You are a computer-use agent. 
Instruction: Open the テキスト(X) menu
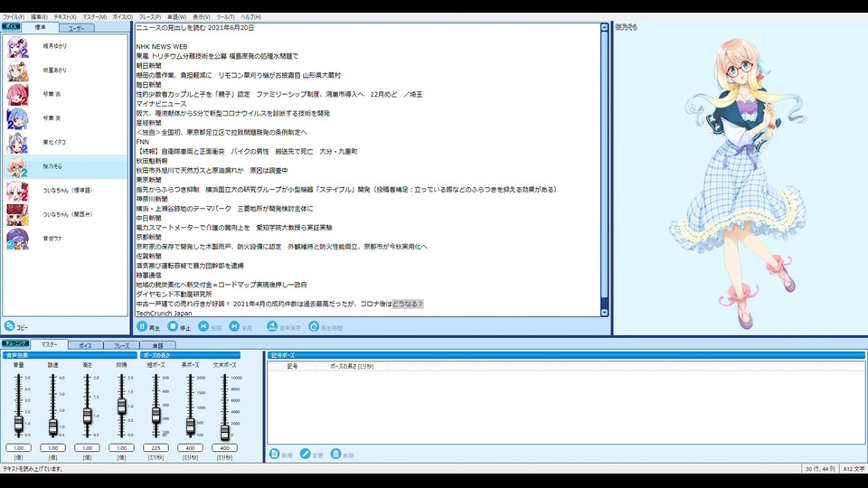tap(65, 17)
